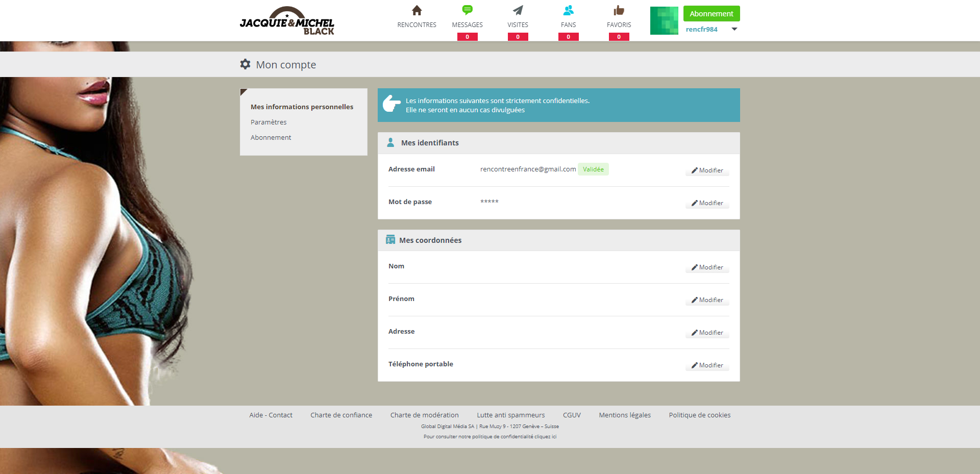Click the Visites paper plane icon
The image size is (980, 474).
(518, 10)
